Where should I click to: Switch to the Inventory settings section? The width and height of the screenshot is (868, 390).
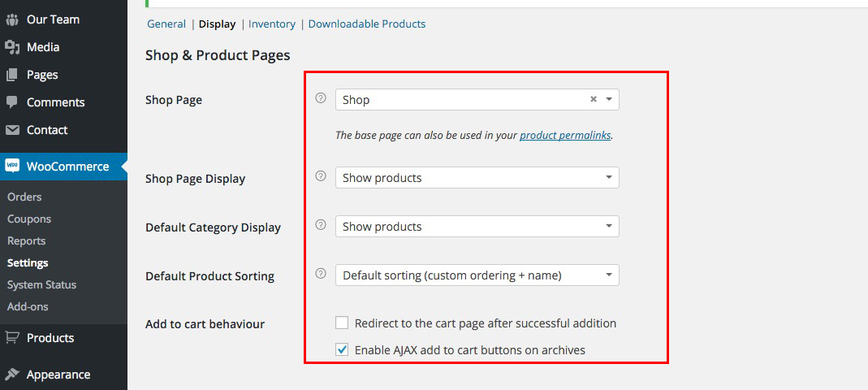[x=271, y=24]
